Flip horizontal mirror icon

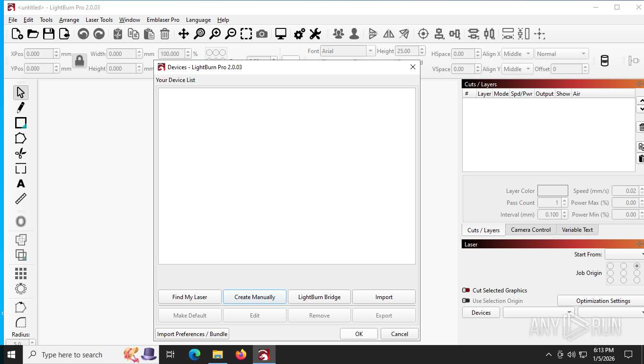pos(389,34)
